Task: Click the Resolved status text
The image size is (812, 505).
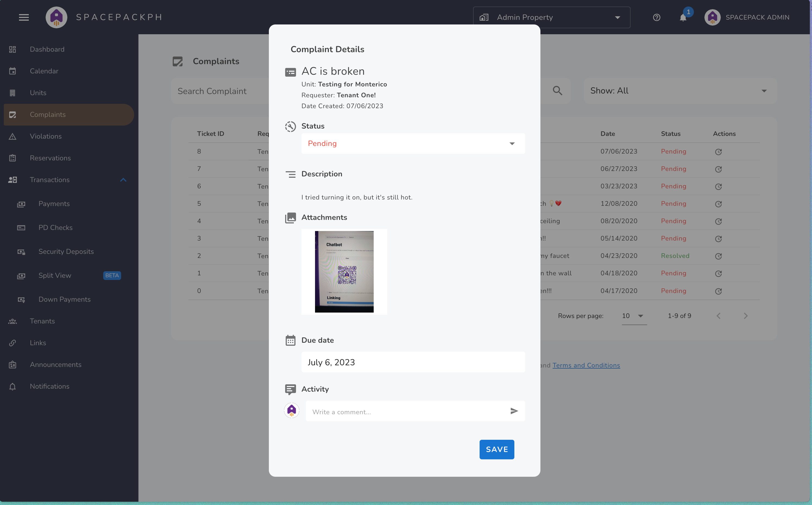Action: (675, 256)
